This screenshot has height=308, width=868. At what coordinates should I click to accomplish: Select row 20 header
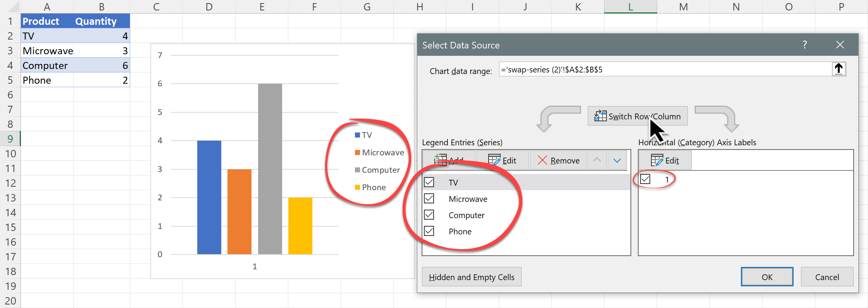(10, 301)
